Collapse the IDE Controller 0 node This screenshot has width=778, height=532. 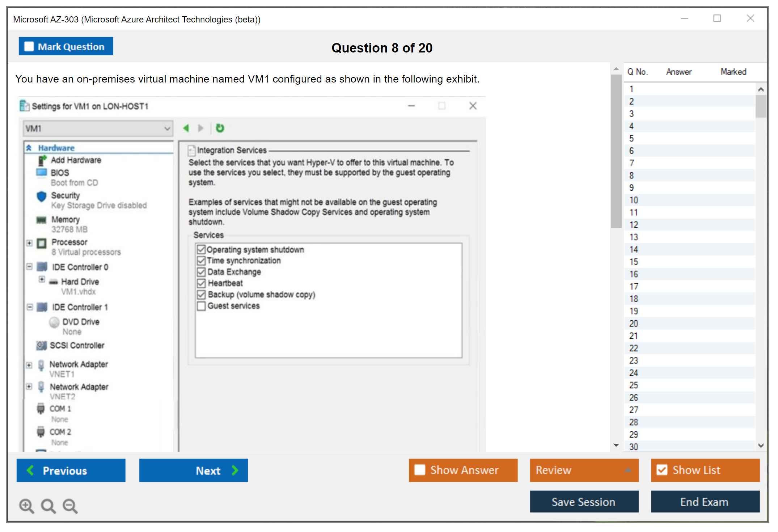pos(30,267)
